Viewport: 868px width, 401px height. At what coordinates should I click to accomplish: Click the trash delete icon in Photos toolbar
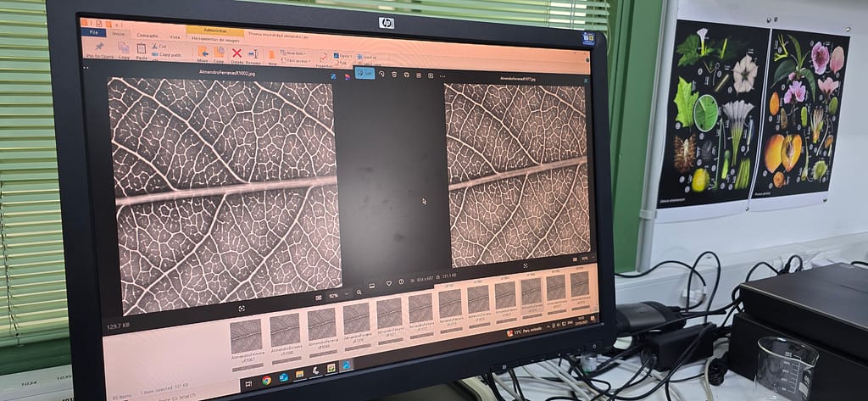point(394,74)
